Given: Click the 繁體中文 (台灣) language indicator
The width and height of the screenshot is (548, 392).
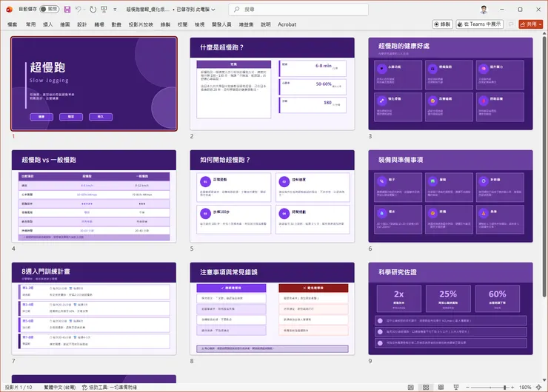Looking at the screenshot, I should click(x=60, y=387).
